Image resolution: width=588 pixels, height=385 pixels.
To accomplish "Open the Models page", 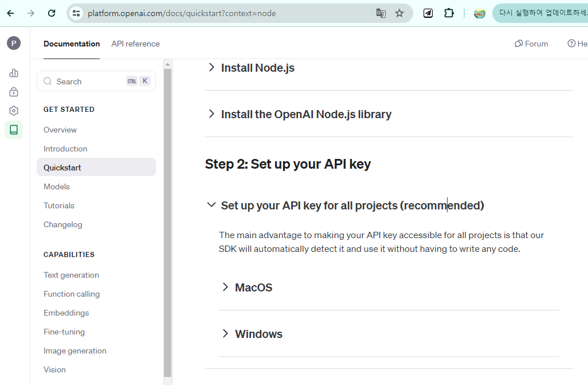I will tap(57, 186).
